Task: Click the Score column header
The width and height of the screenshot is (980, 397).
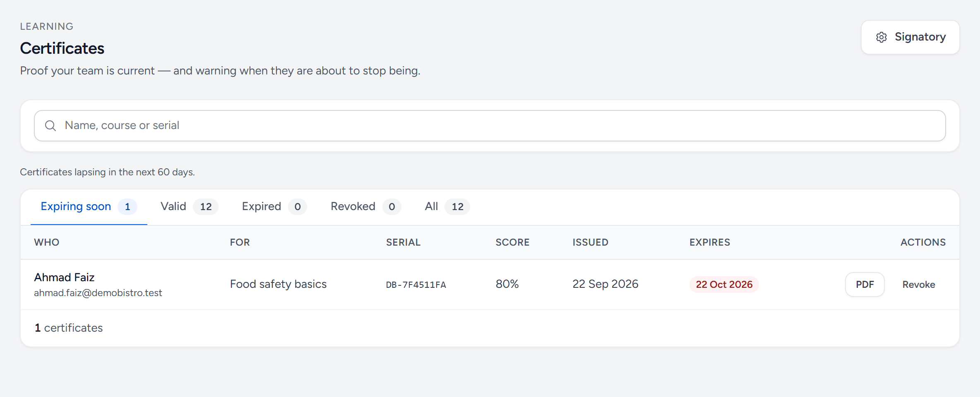Action: point(512,242)
